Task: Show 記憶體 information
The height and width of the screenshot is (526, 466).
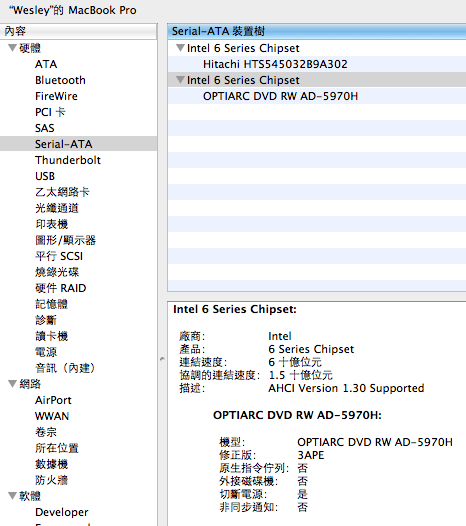Action: pyautogui.click(x=52, y=304)
